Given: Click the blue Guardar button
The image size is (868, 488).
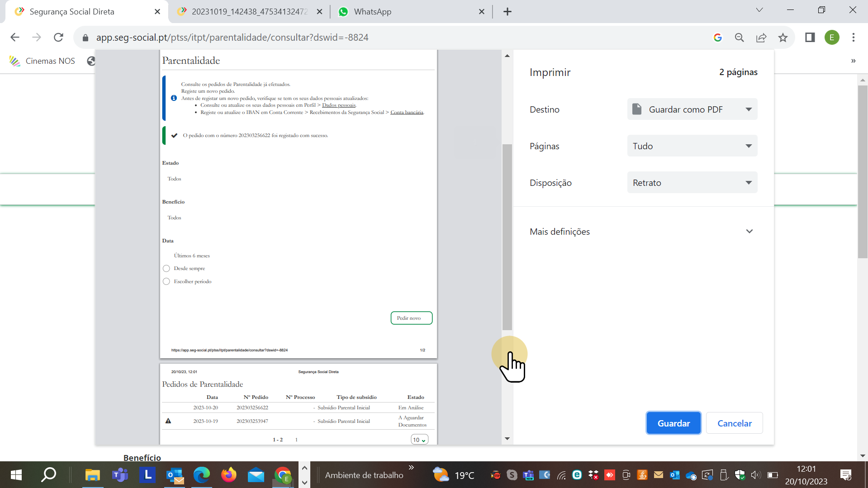Looking at the screenshot, I should [x=674, y=423].
